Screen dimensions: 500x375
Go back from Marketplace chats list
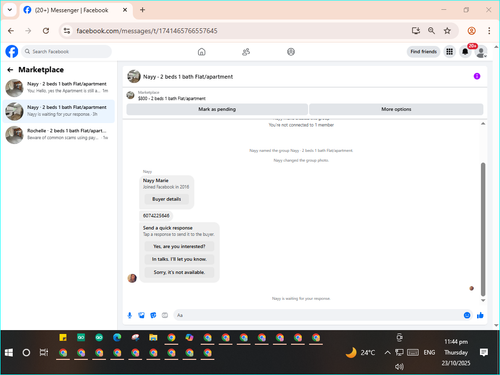point(10,70)
